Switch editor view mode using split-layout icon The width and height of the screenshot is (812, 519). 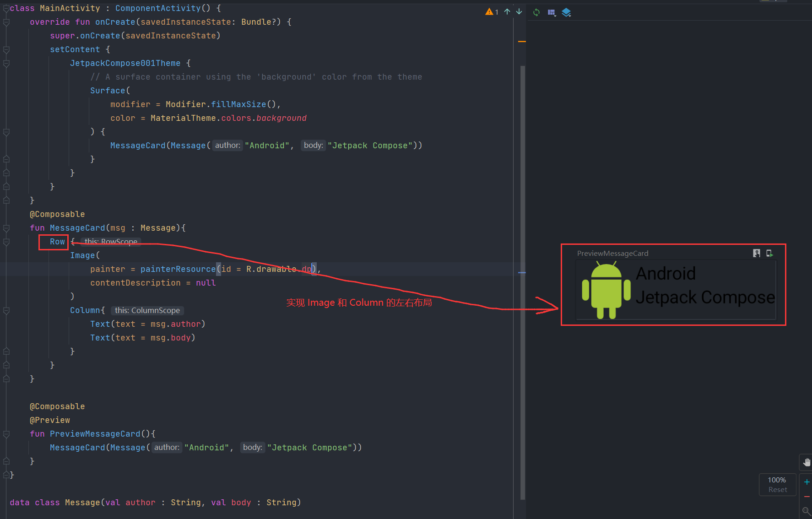point(551,11)
